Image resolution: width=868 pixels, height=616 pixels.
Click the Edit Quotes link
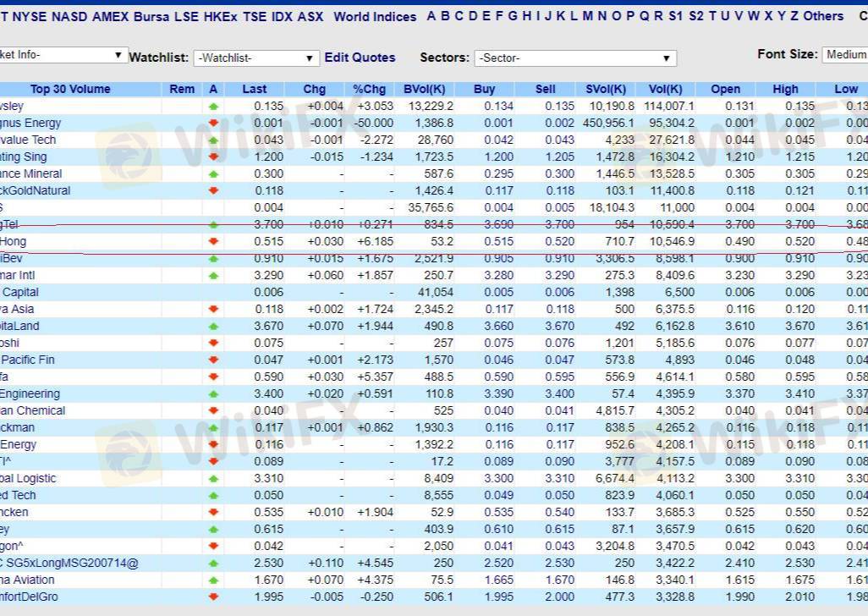360,58
